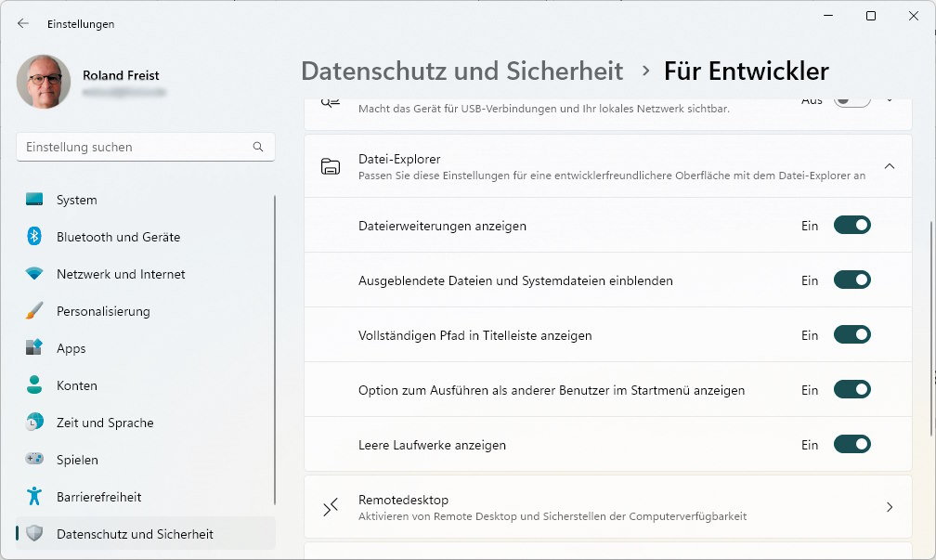Click the Einstellung suchen search field
The height and width of the screenshot is (560, 936).
tap(146, 147)
